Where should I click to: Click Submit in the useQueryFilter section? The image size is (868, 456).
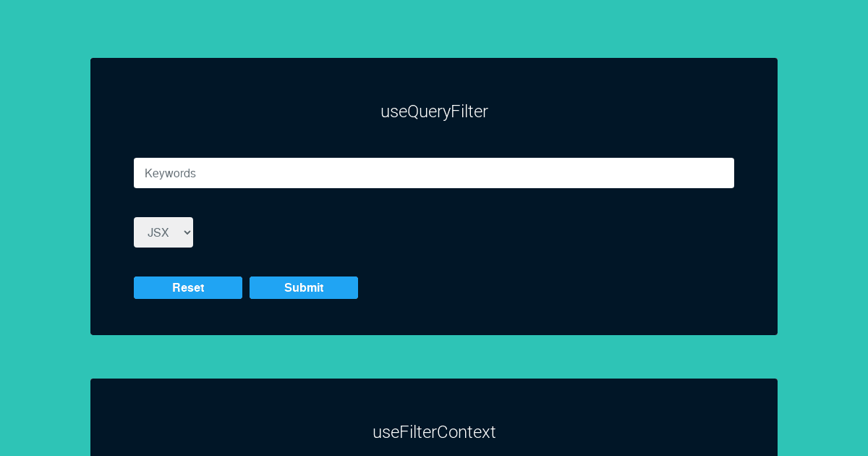303,287
